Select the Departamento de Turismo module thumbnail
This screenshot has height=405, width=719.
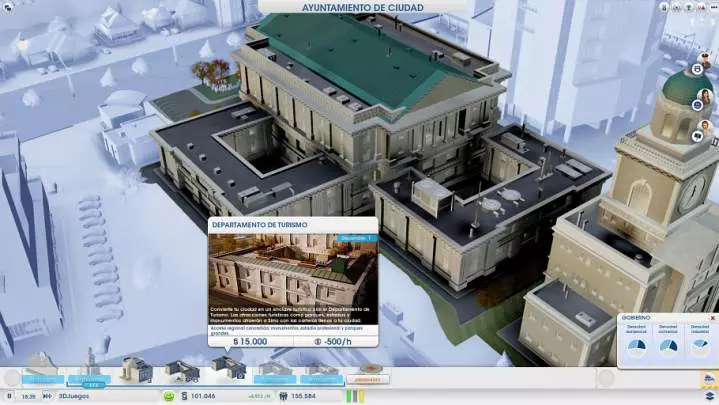pos(228,368)
